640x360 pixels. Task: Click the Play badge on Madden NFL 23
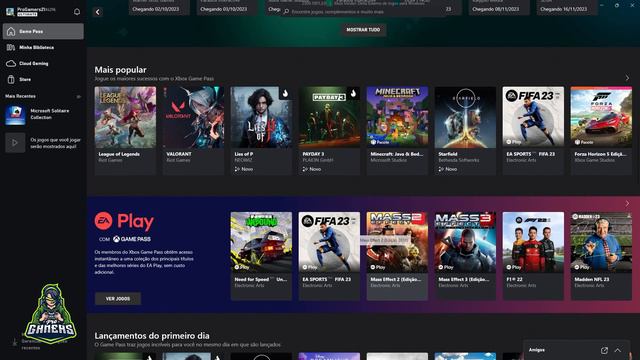click(581, 267)
